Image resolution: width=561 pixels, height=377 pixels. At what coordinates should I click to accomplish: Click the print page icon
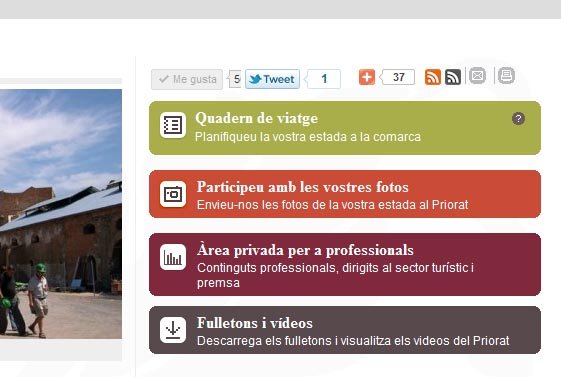point(506,75)
